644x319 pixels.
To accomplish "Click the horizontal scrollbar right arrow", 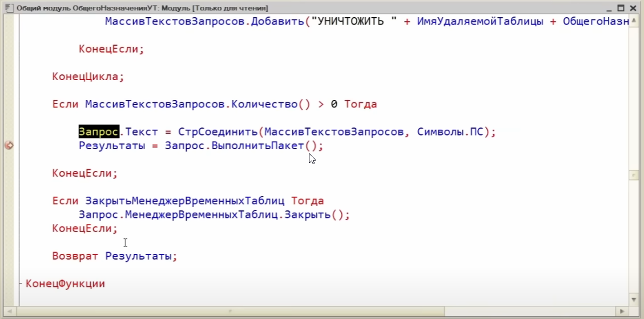I will coord(622,312).
